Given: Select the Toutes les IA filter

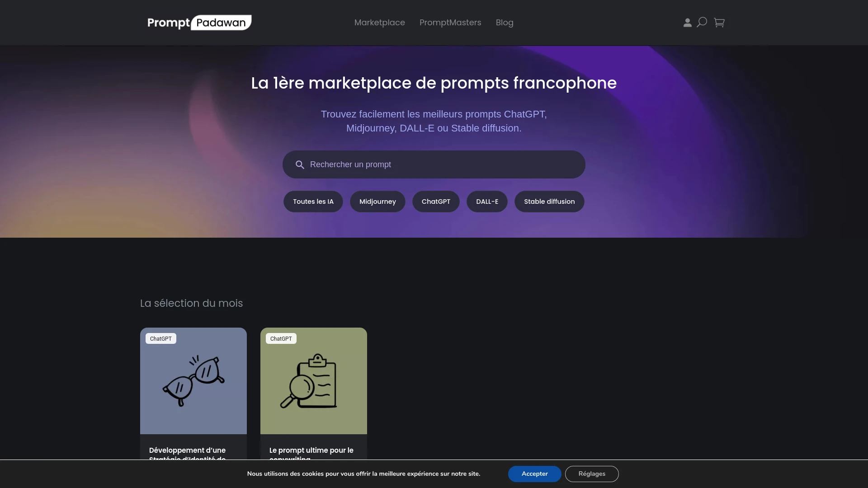Looking at the screenshot, I should point(312,202).
